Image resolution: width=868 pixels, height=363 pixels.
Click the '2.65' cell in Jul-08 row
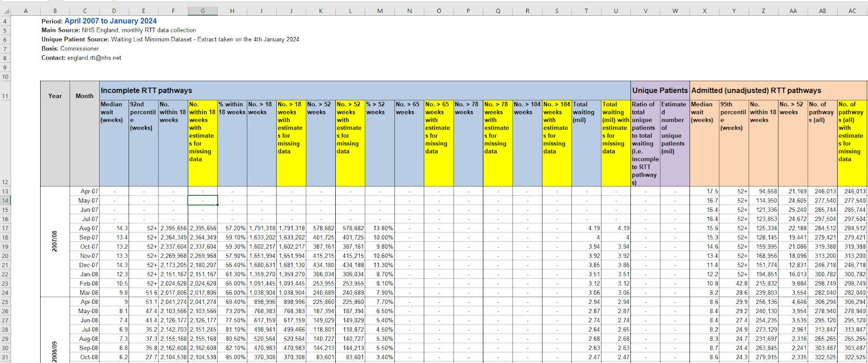pyautogui.click(x=615, y=329)
